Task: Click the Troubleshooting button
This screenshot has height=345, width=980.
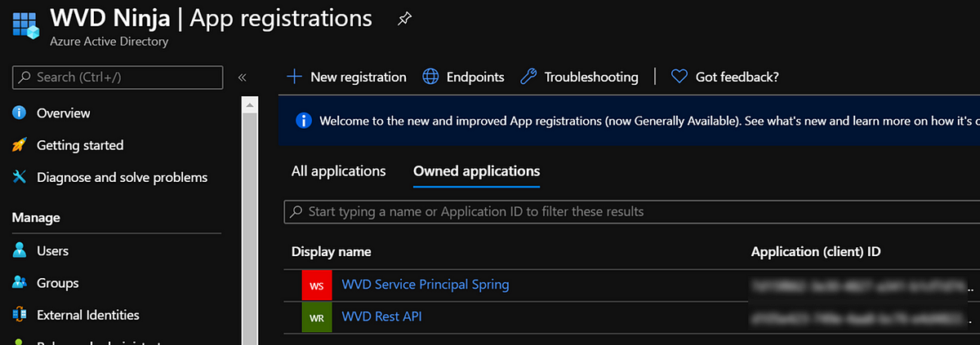Action: [579, 77]
